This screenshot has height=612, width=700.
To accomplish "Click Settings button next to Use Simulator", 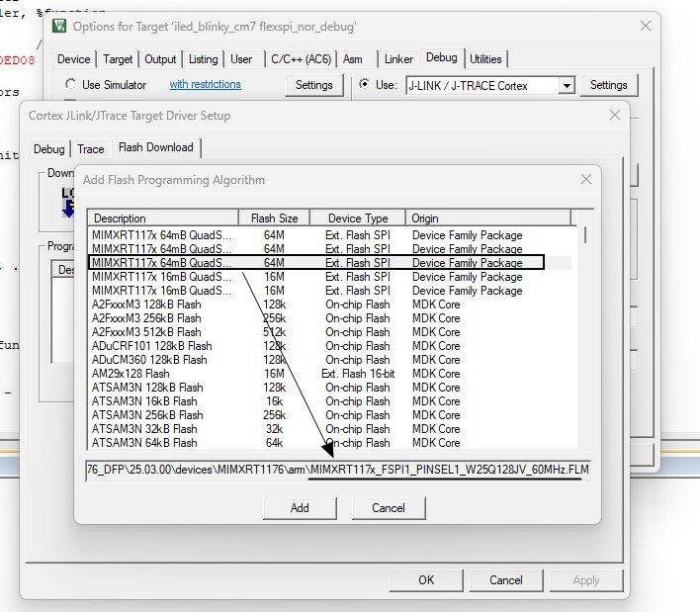I will click(314, 85).
